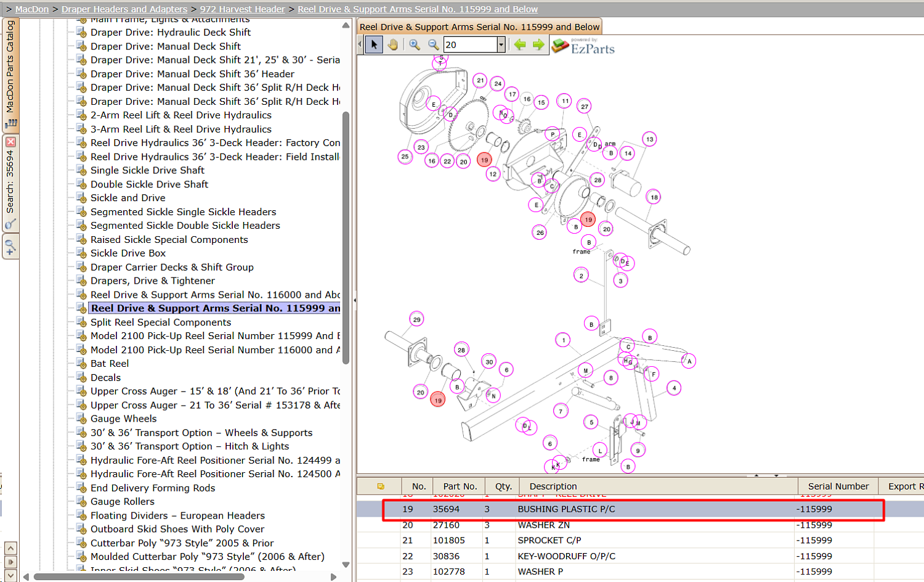Click the Double Sickle Drive Shaft icon
Image resolution: width=924 pixels, height=582 pixels.
click(x=81, y=184)
